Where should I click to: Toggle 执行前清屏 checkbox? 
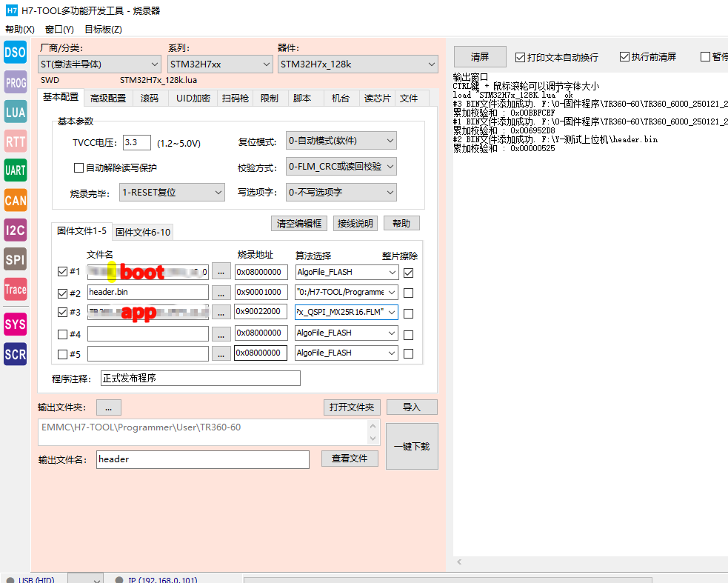tap(624, 57)
